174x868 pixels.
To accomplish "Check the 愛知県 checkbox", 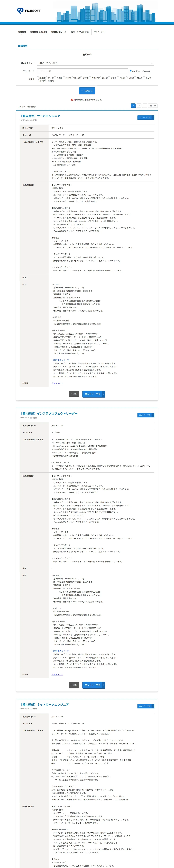I will coord(109,78).
